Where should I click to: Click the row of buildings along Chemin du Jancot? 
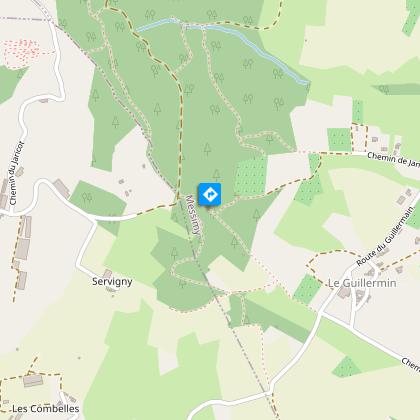click(23, 252)
